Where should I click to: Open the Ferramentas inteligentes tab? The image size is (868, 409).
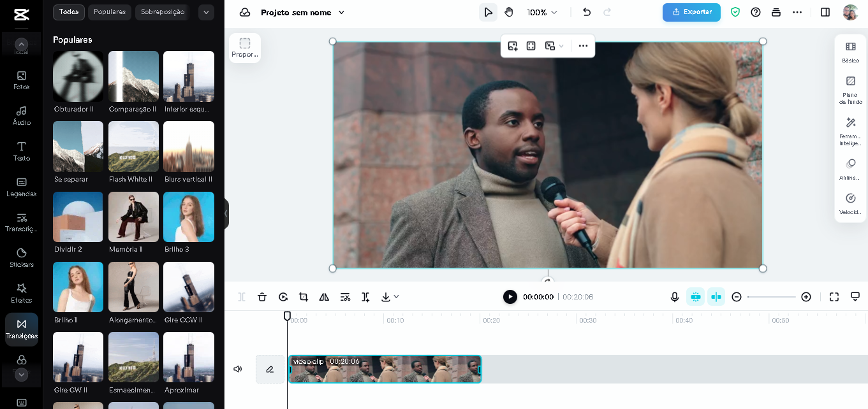[851, 132]
